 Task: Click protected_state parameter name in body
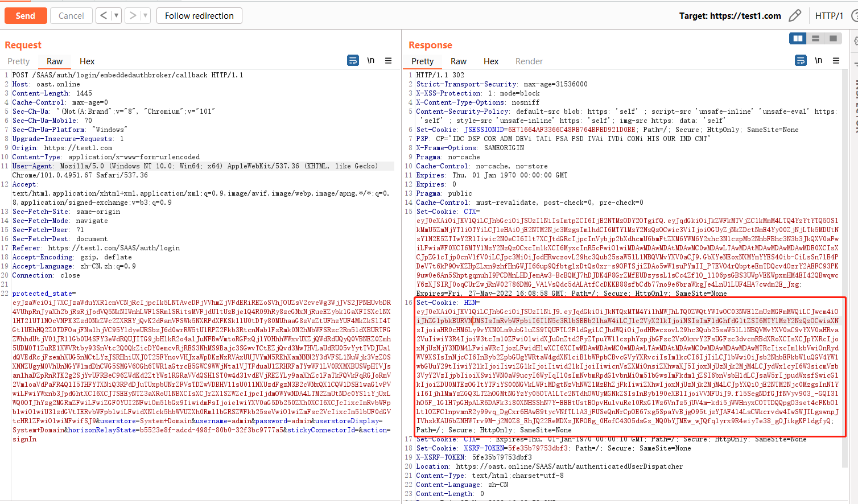pos(42,294)
